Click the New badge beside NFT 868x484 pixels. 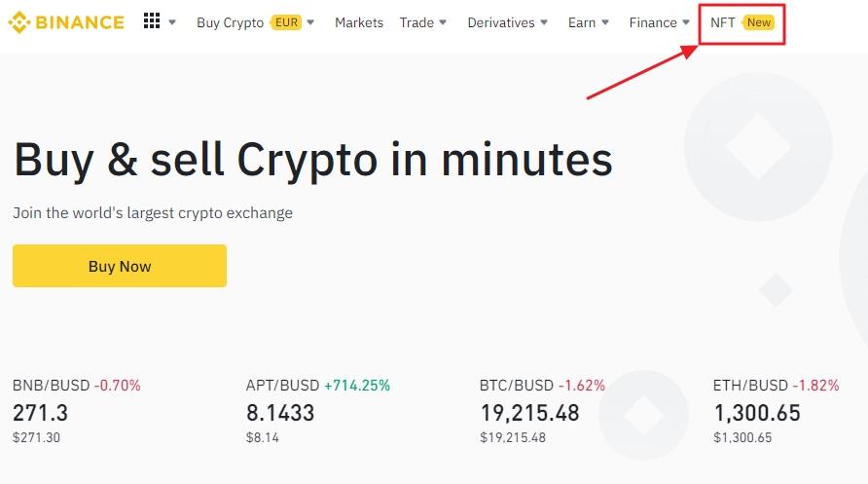pos(759,22)
